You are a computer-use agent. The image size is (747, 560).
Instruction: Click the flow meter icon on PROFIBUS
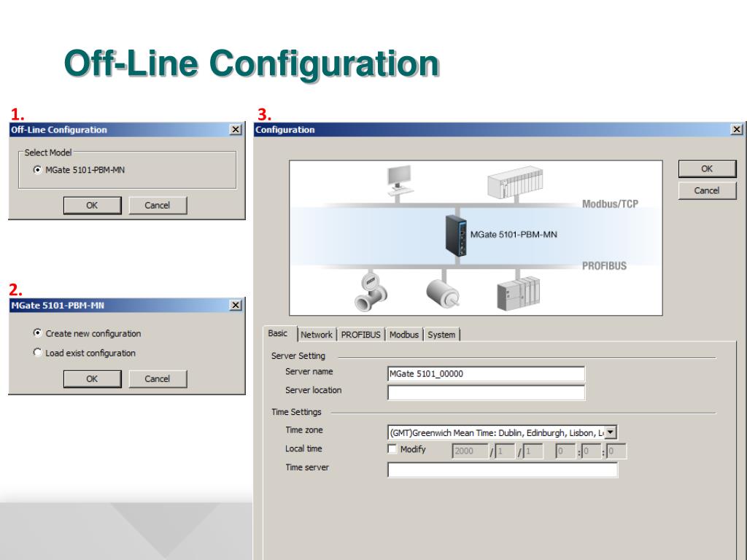pos(371,292)
